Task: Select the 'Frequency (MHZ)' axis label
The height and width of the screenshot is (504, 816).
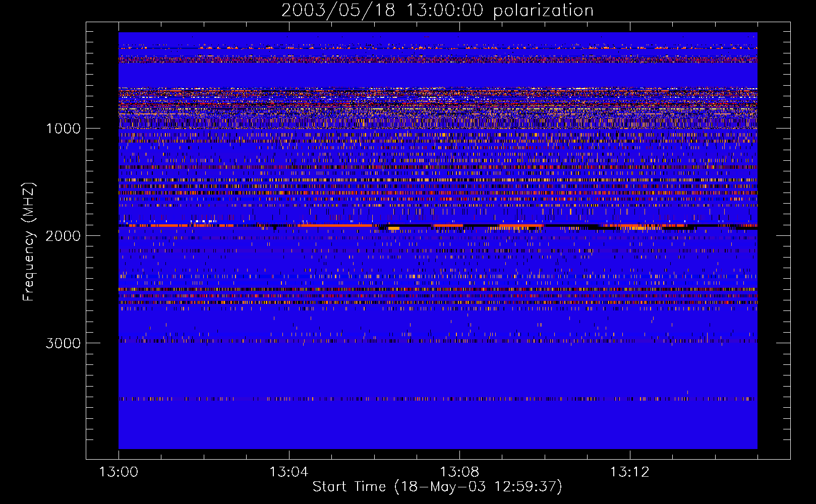Action: (x=29, y=242)
